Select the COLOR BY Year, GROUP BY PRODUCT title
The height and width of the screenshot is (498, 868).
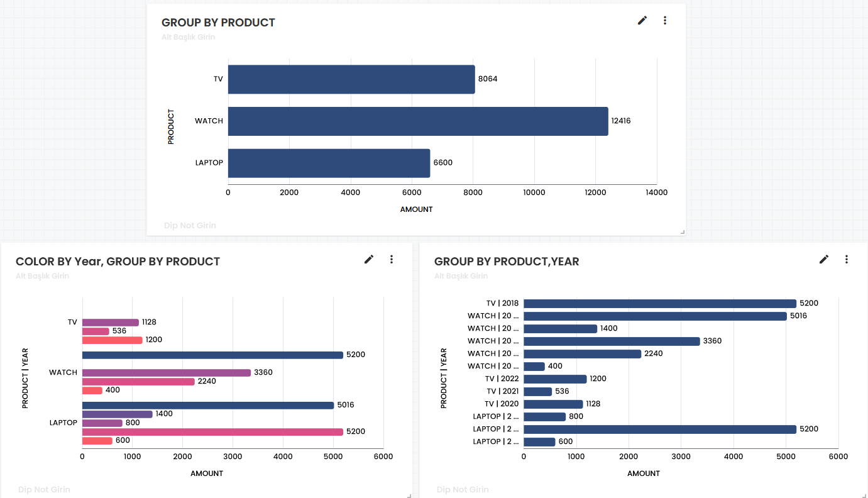(x=118, y=262)
